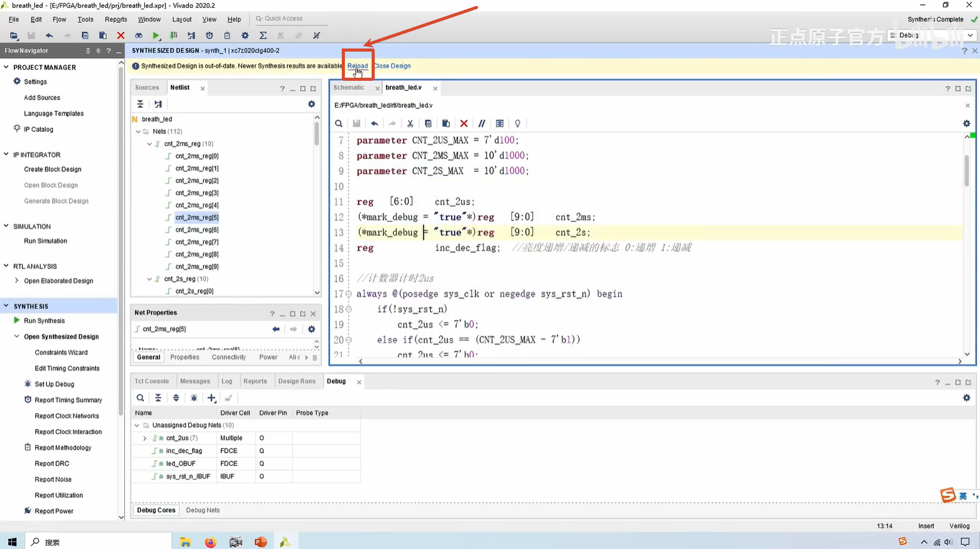980x549 pixels.
Task: Click the Reload link
Action: click(357, 66)
